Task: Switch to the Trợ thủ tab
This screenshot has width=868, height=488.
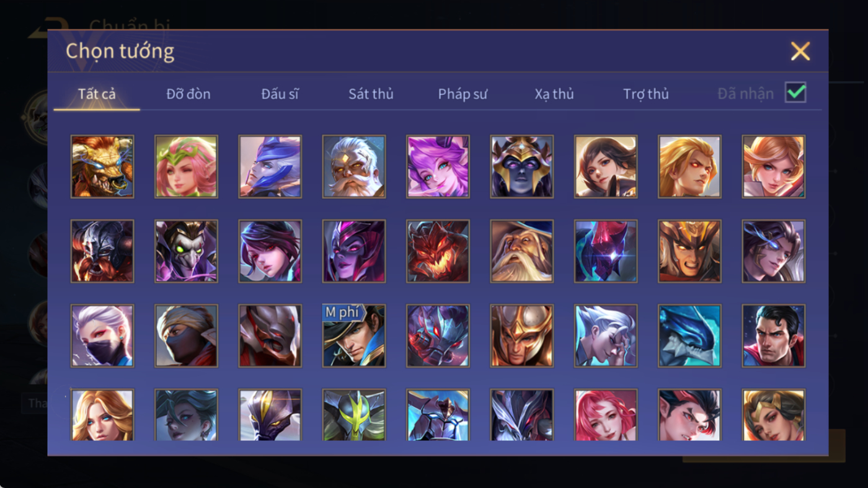Action: (x=646, y=94)
